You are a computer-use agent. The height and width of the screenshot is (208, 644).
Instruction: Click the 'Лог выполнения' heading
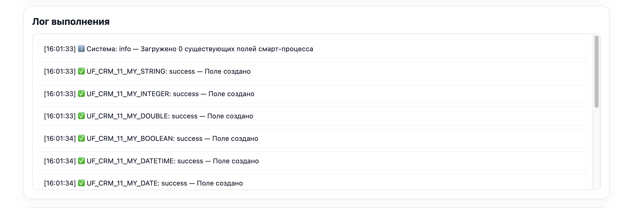tap(71, 21)
